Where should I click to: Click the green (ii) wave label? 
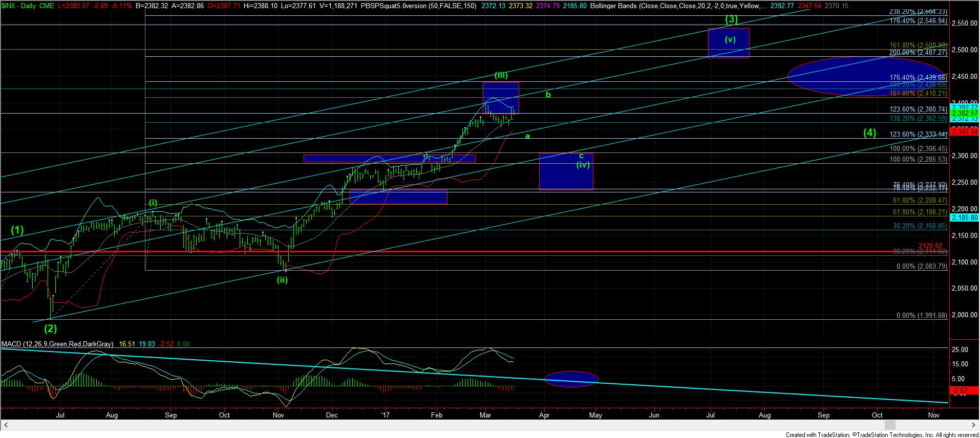(282, 279)
